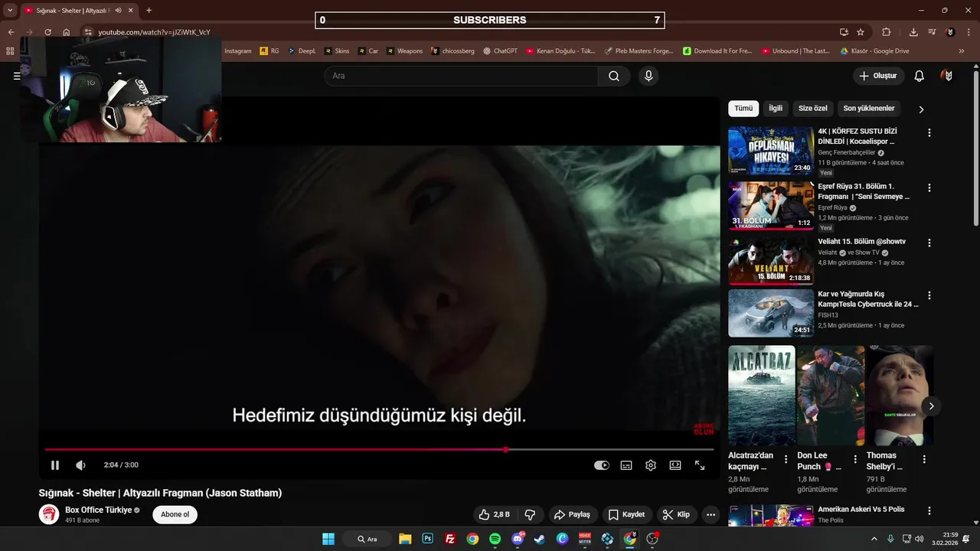Open the Chrome downloads icon
The height and width of the screenshot is (551, 980).
pyautogui.click(x=913, y=32)
